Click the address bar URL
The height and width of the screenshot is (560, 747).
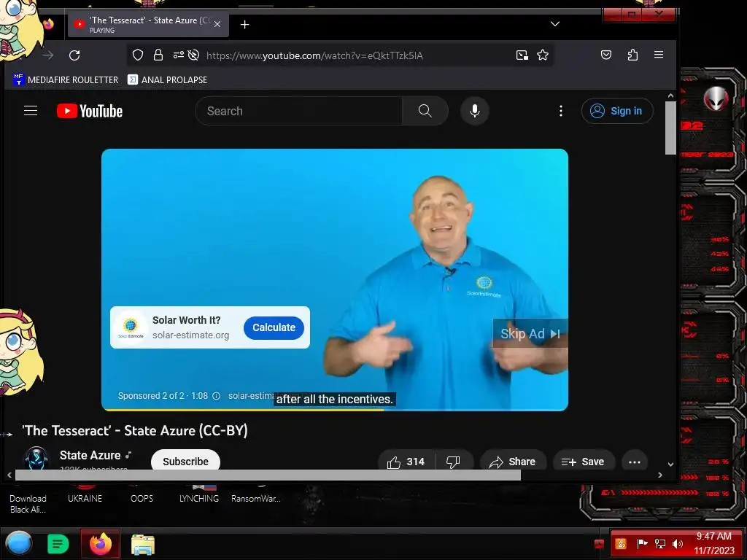point(314,55)
